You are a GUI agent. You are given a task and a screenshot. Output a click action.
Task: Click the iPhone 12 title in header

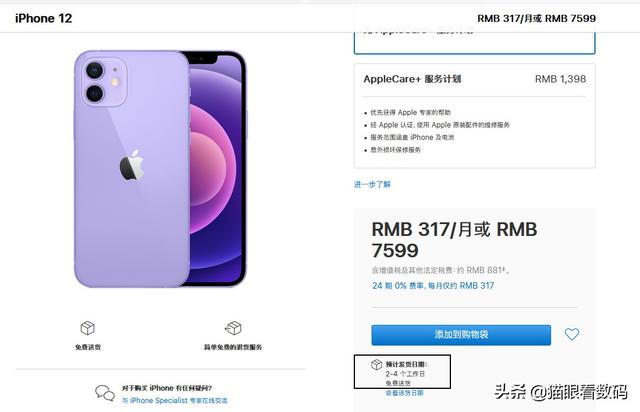pyautogui.click(x=44, y=18)
